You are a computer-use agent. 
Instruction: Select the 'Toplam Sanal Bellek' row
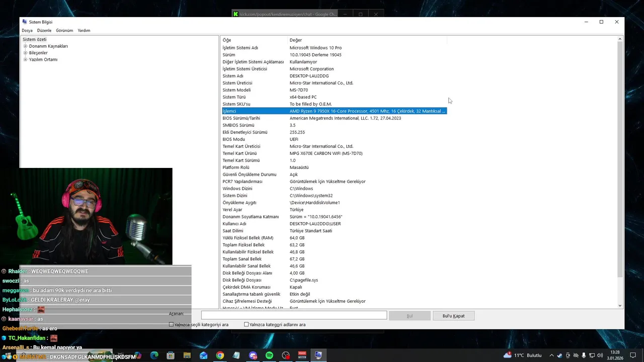[x=334, y=259]
